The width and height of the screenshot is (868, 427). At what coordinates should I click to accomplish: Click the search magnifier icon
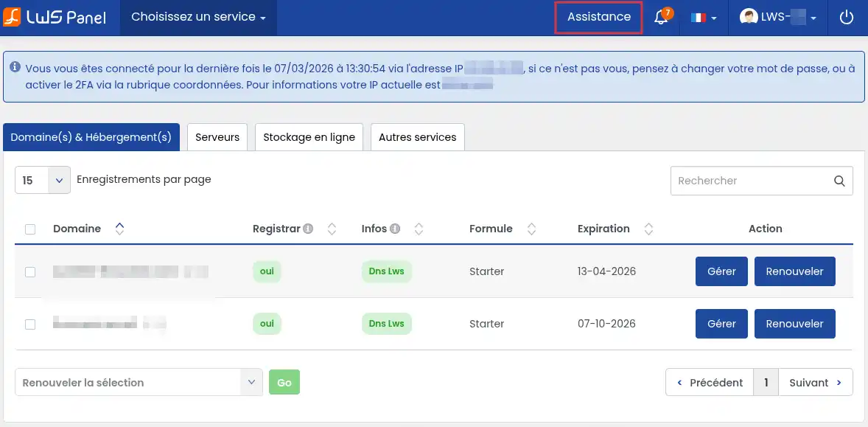point(839,180)
